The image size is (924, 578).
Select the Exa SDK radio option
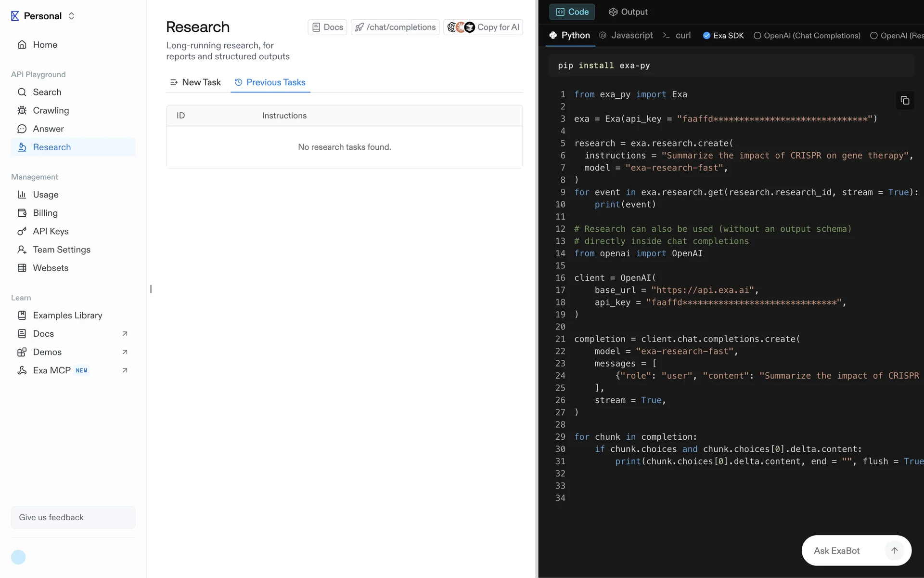point(706,36)
